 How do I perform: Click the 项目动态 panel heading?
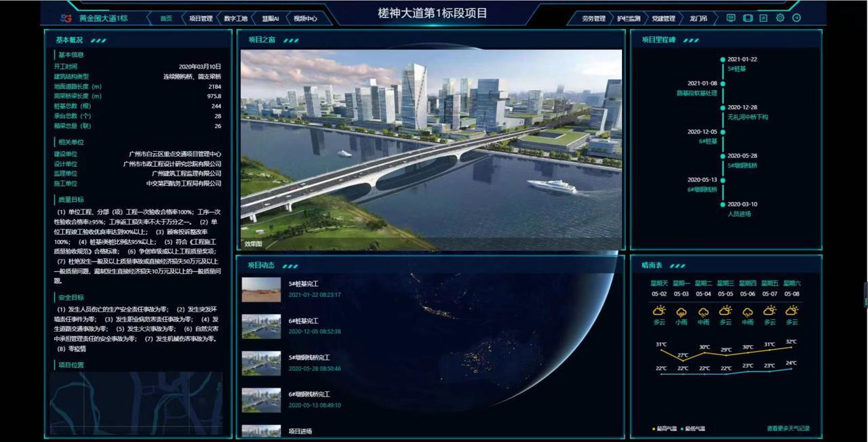pyautogui.click(x=261, y=265)
